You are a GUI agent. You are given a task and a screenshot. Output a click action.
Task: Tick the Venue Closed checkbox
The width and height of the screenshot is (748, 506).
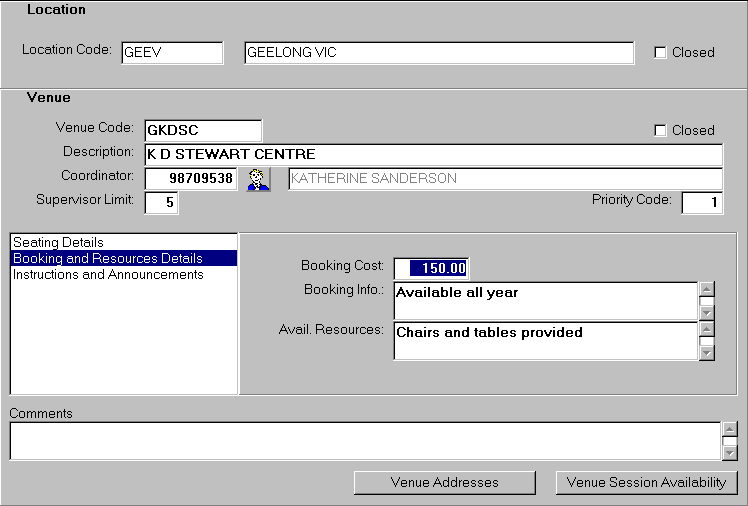point(660,130)
